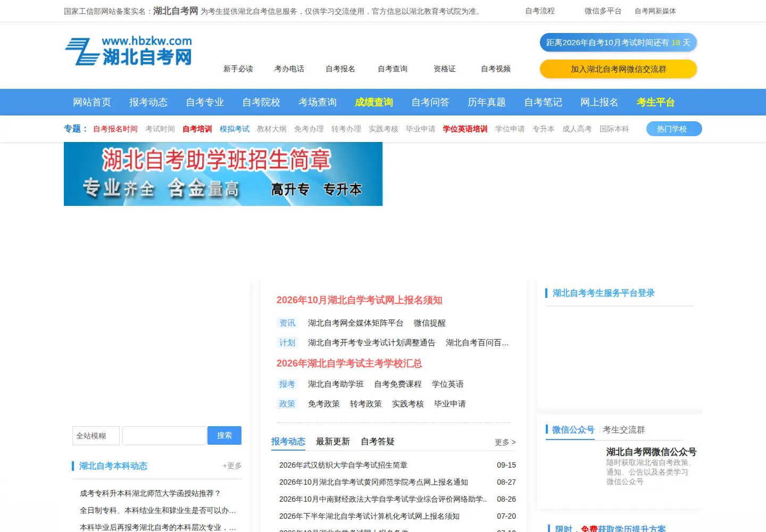Open 自考报名 in the header links
The width and height of the screenshot is (766, 532).
tap(340, 69)
